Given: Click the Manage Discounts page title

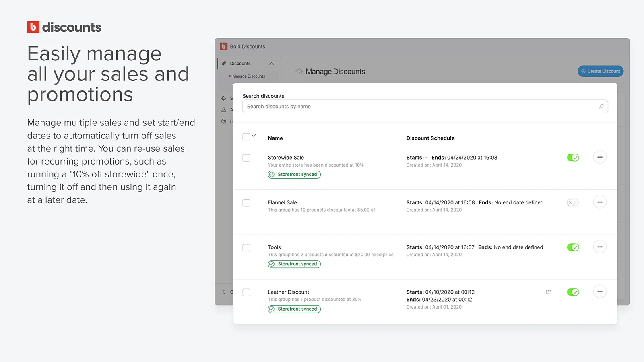Looking at the screenshot, I should (335, 72).
